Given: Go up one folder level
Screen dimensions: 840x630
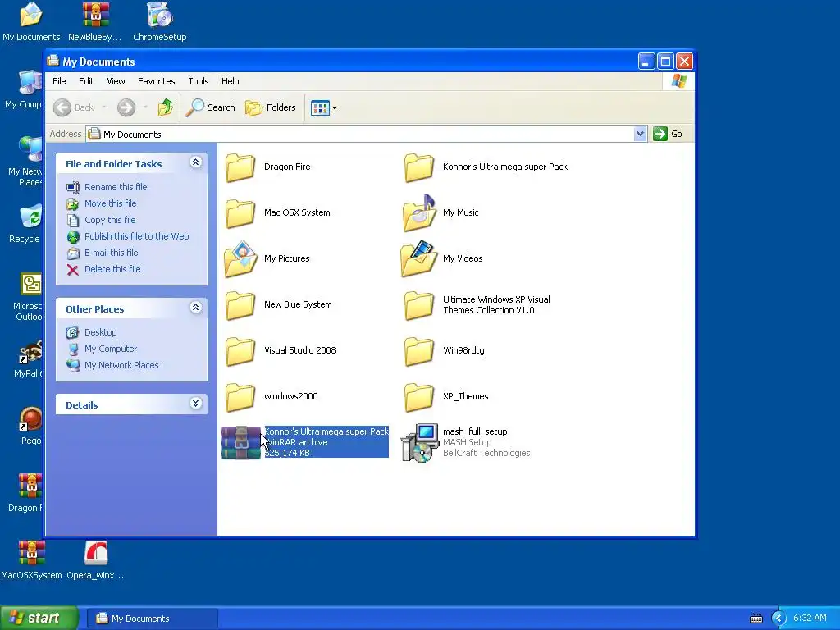Looking at the screenshot, I should [x=166, y=107].
